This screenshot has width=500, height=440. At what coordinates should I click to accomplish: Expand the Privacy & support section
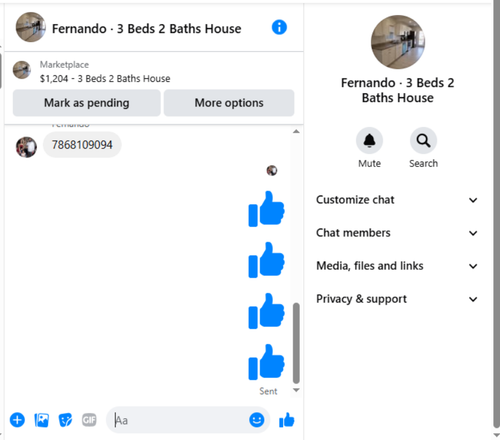tap(397, 299)
